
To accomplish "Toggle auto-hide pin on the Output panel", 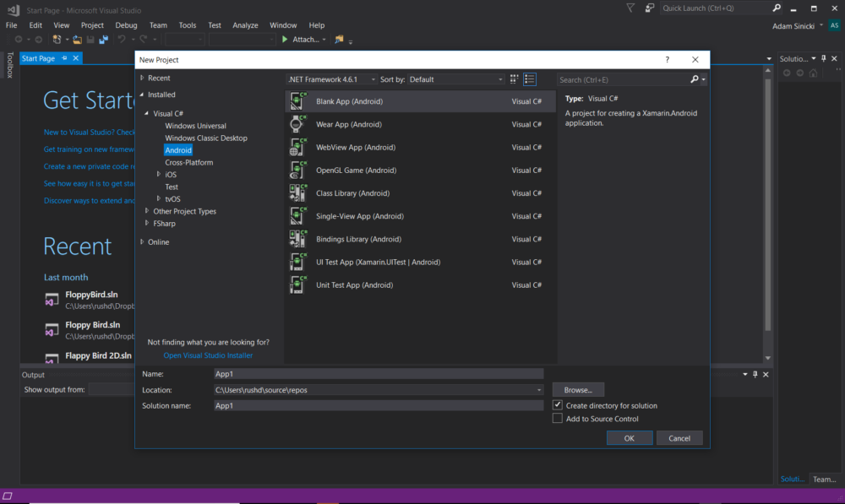I will coord(755,374).
